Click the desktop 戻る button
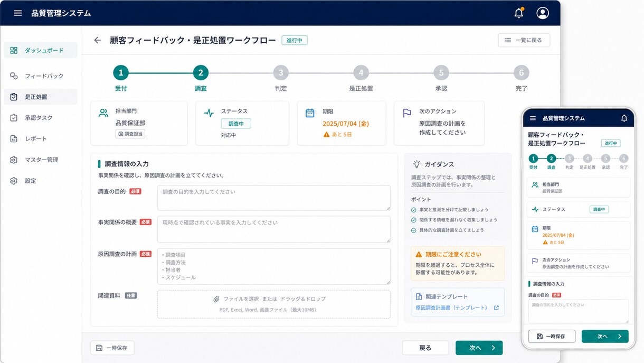Image resolution: width=644 pixels, height=363 pixels. coord(425,348)
